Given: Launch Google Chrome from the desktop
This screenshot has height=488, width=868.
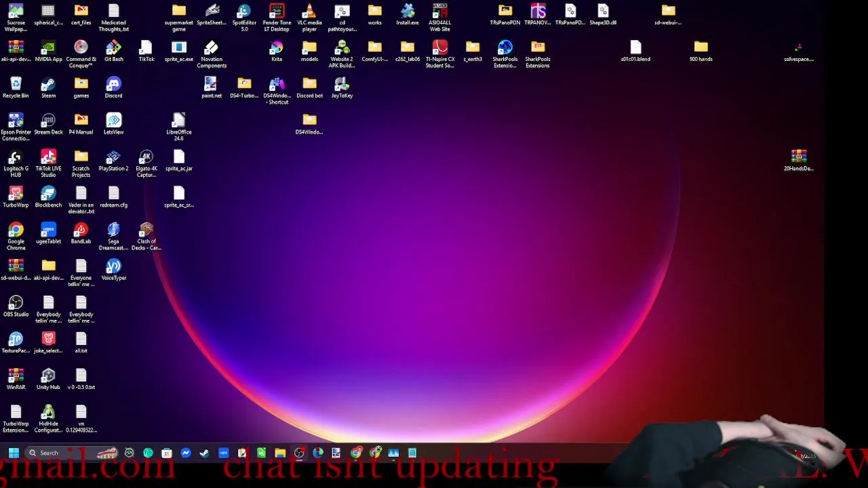Looking at the screenshot, I should pyautogui.click(x=16, y=237).
